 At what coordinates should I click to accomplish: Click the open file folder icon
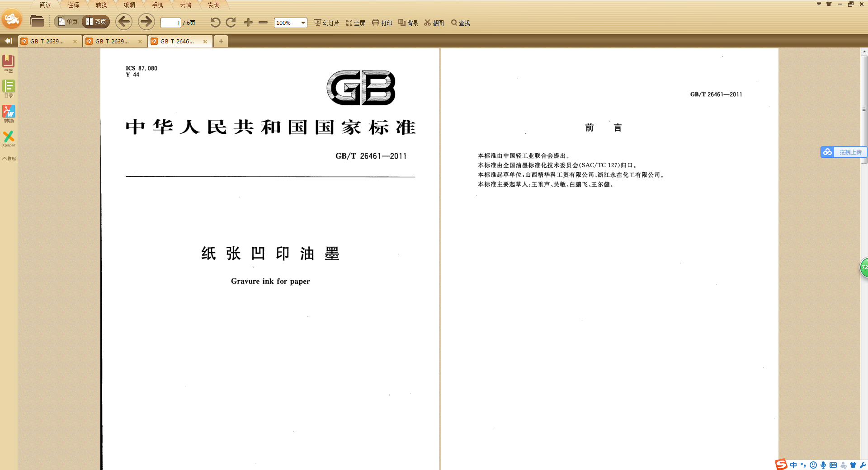click(x=37, y=21)
